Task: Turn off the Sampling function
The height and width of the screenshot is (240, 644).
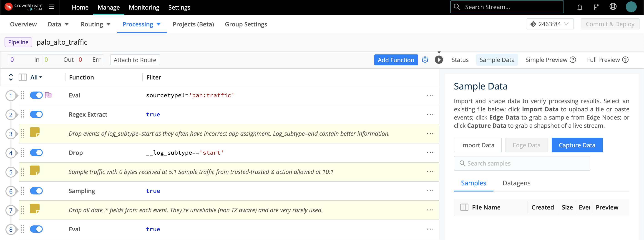Action: [x=36, y=191]
